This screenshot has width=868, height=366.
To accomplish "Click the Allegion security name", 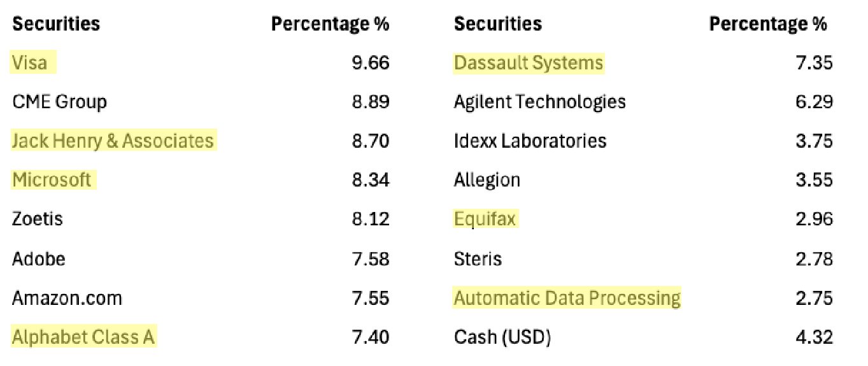I will pyautogui.click(x=487, y=180).
